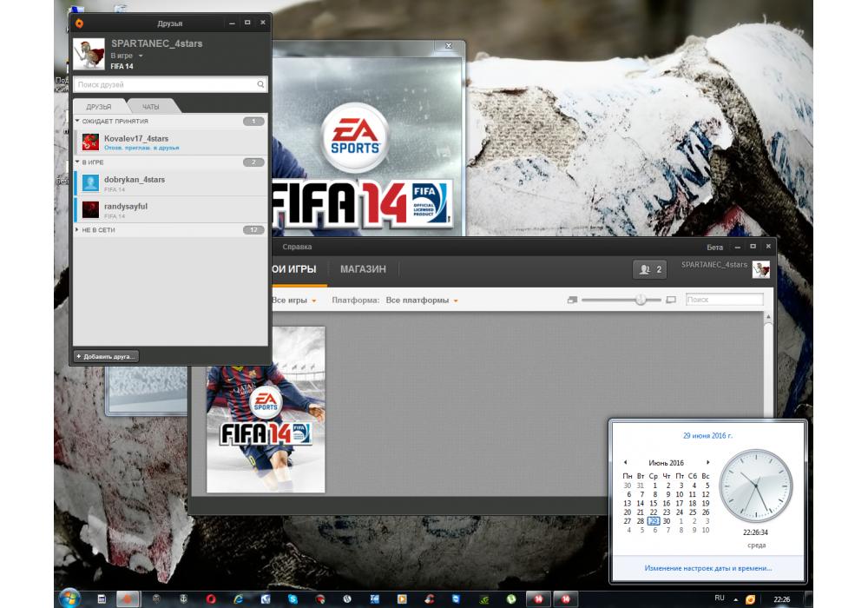Open the "Все платформы" platform dropdown
The height and width of the screenshot is (608, 868).
421,301
